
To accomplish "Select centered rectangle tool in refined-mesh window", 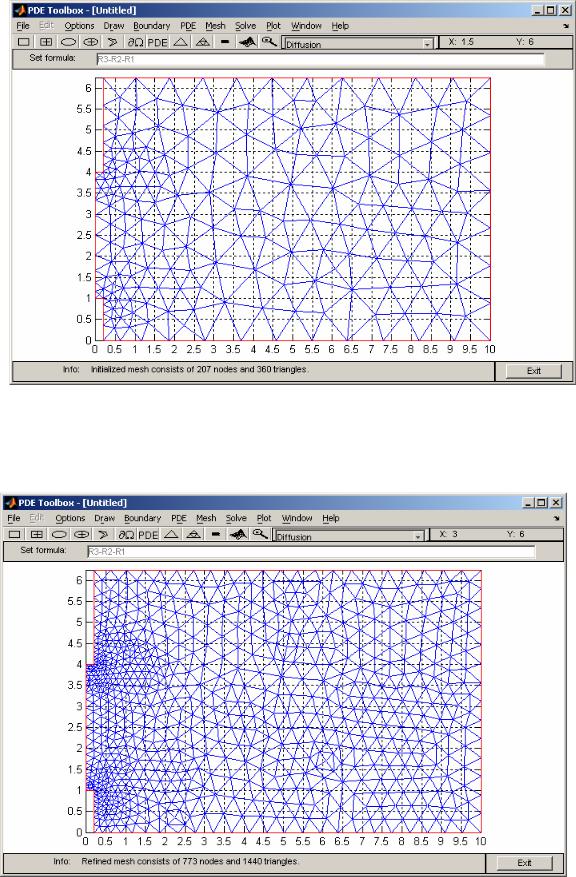I will coord(37,534).
